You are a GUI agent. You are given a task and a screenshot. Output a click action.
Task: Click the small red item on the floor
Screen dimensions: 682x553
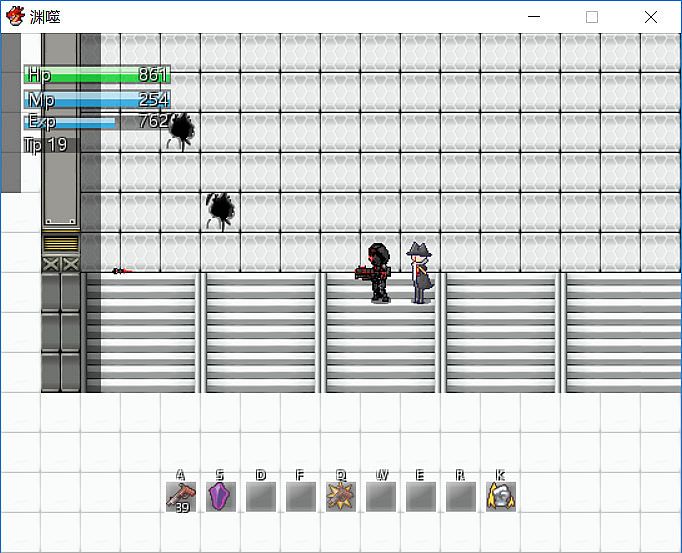tap(122, 271)
